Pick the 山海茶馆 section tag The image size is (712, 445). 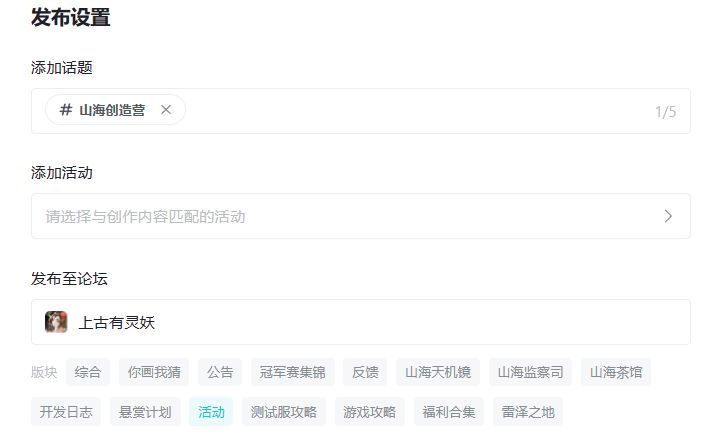click(x=616, y=372)
